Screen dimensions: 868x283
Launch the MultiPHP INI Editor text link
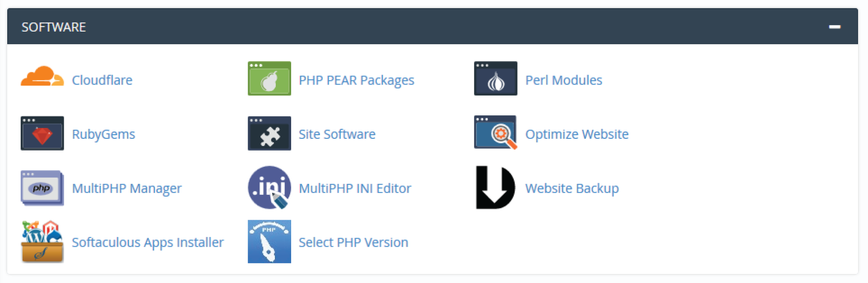[355, 188]
